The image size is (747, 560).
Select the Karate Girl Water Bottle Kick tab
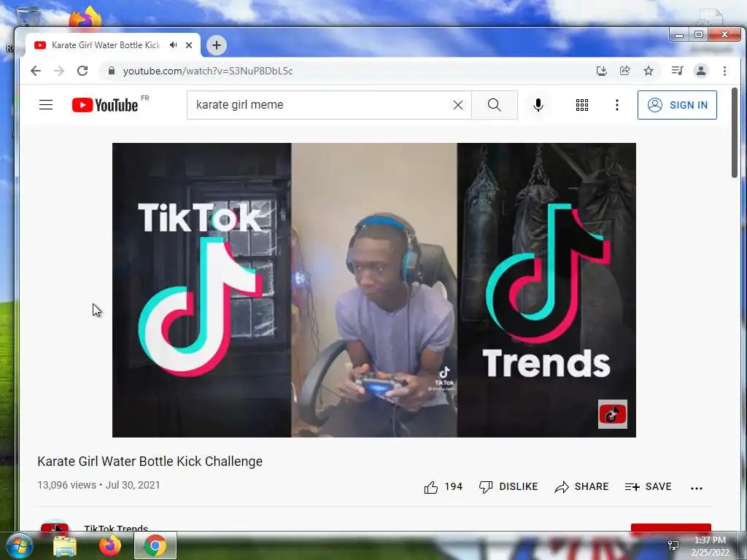[x=106, y=45]
